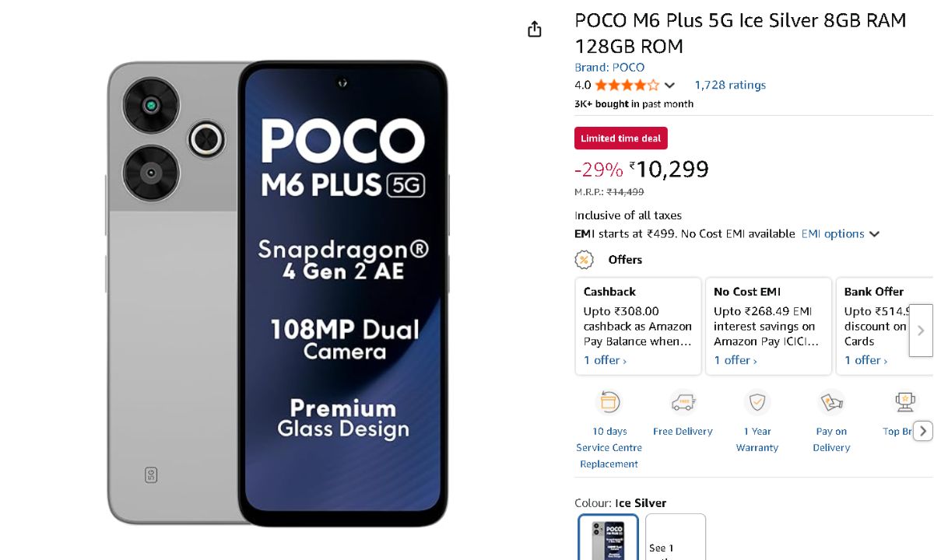This screenshot has width=934, height=560.
Task: Show more delivery features with right chevron
Action: (x=922, y=431)
